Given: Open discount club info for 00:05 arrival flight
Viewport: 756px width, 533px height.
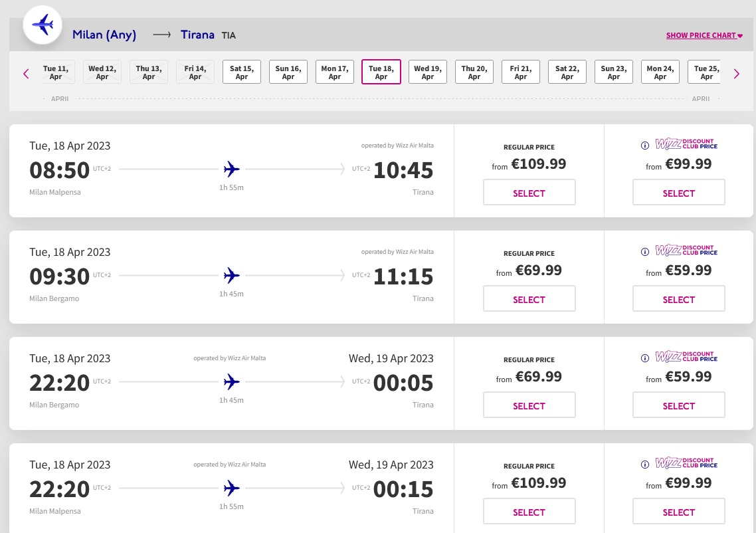Looking at the screenshot, I should click(644, 358).
